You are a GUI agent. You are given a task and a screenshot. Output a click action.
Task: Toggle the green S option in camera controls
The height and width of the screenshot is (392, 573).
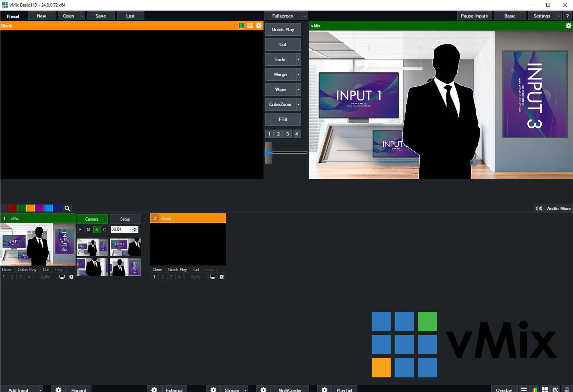[x=97, y=229]
